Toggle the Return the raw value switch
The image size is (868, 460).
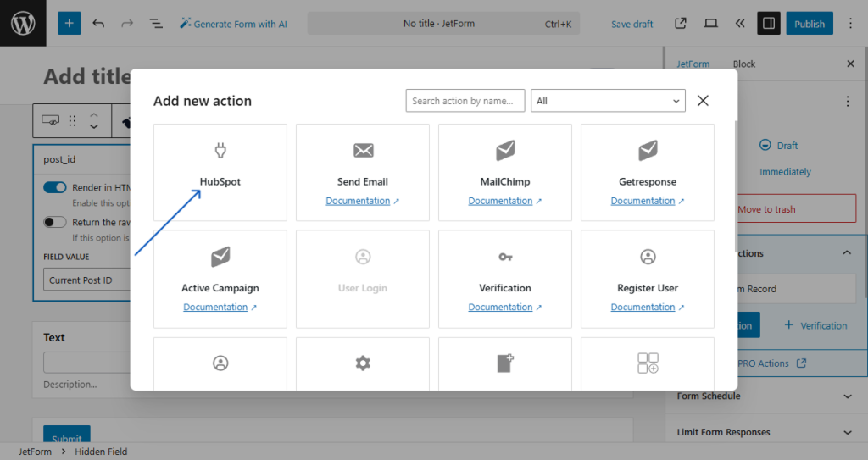(55, 222)
